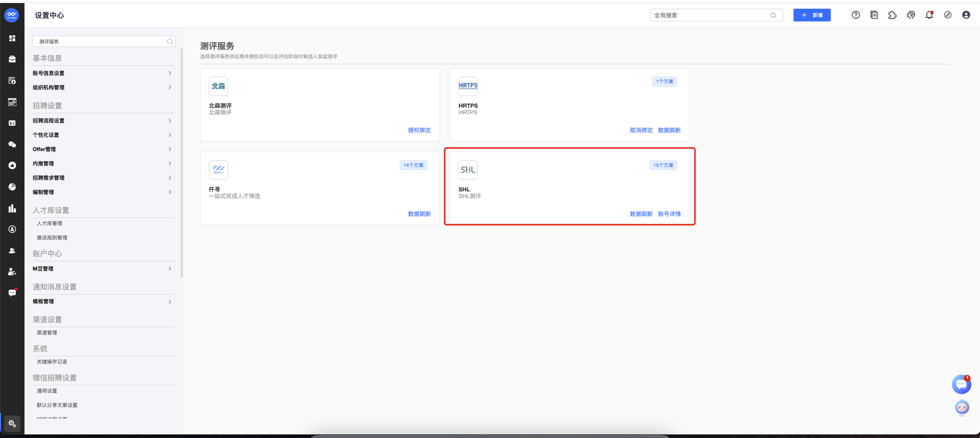980x438 pixels.
Task: Open the settings gear icon at rail bottom
Action: [12, 423]
